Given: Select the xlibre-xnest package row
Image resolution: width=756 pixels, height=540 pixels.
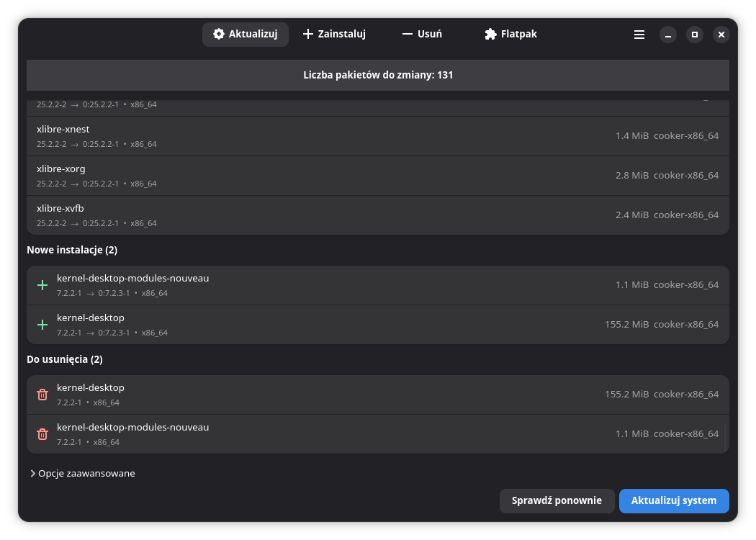Looking at the screenshot, I should coord(377,136).
